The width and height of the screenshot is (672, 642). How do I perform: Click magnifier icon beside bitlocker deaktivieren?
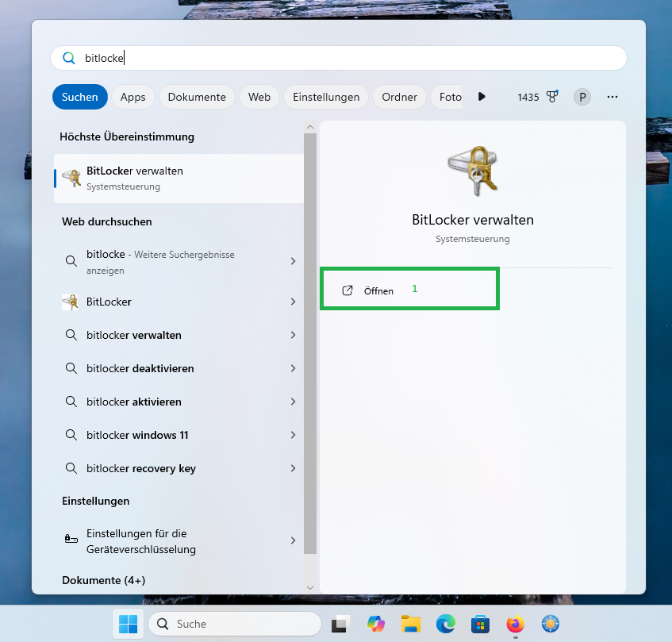[x=71, y=368]
